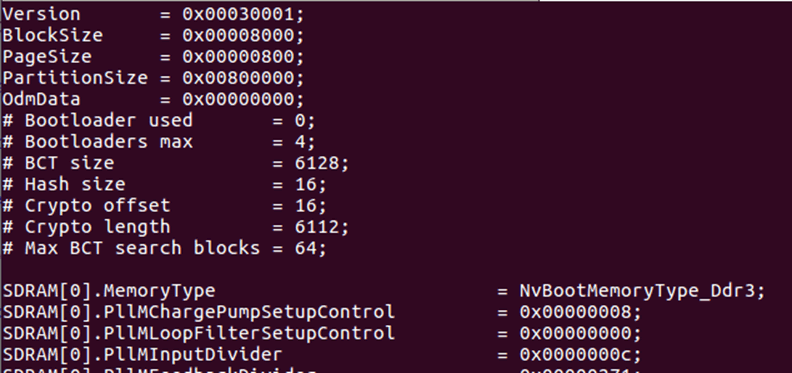Click the Bootloader used comment line
The width and height of the screenshot is (792, 373).
[x=159, y=120]
